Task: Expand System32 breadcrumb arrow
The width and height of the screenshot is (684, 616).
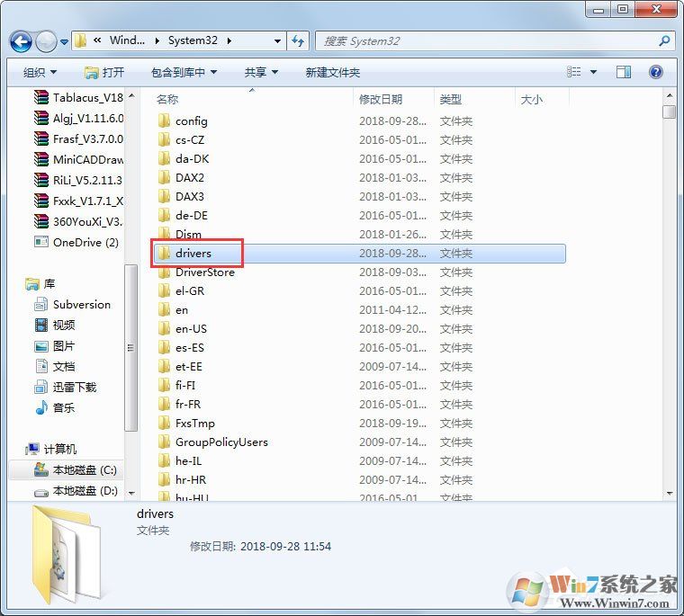Action: (229, 41)
